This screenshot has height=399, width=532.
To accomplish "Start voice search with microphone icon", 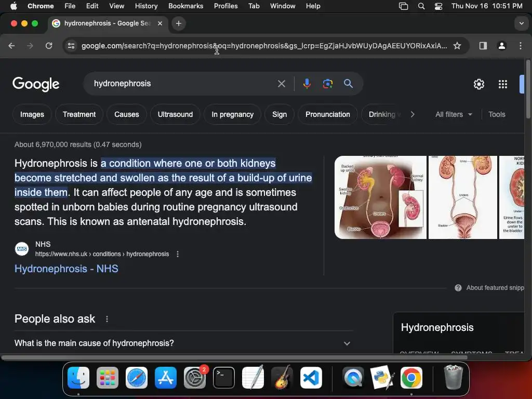I will (307, 84).
